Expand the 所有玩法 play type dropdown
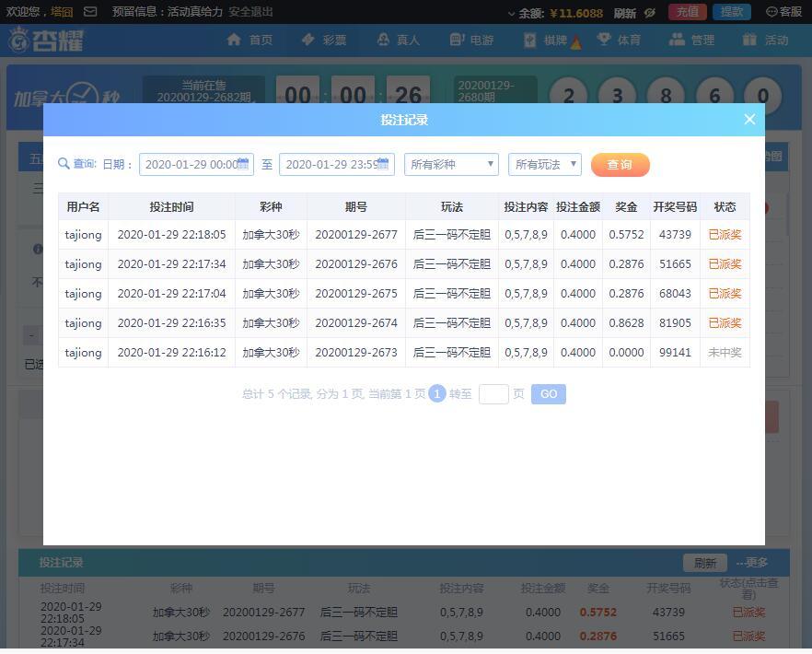Screen dimensions: 812x654 pos(545,164)
